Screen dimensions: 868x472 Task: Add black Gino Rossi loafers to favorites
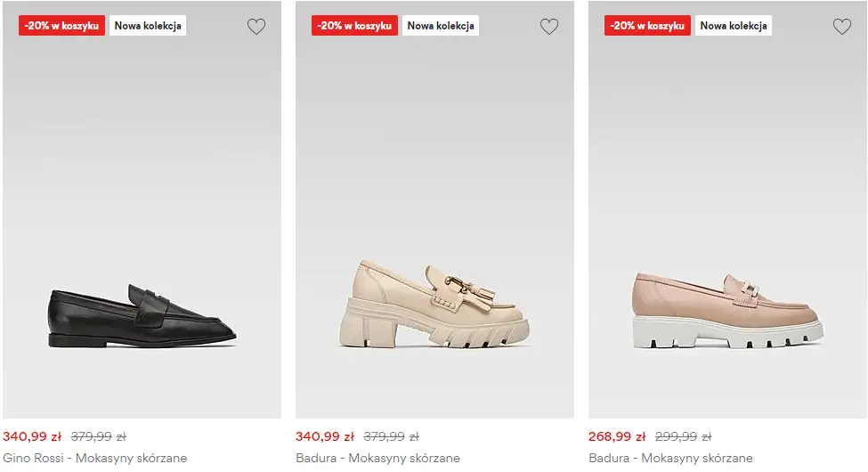point(256,27)
